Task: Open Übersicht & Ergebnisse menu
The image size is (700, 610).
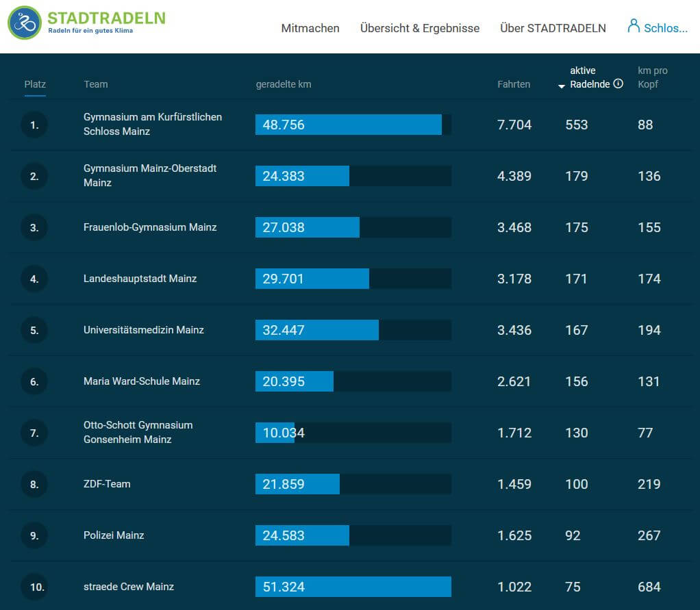Action: (x=420, y=28)
